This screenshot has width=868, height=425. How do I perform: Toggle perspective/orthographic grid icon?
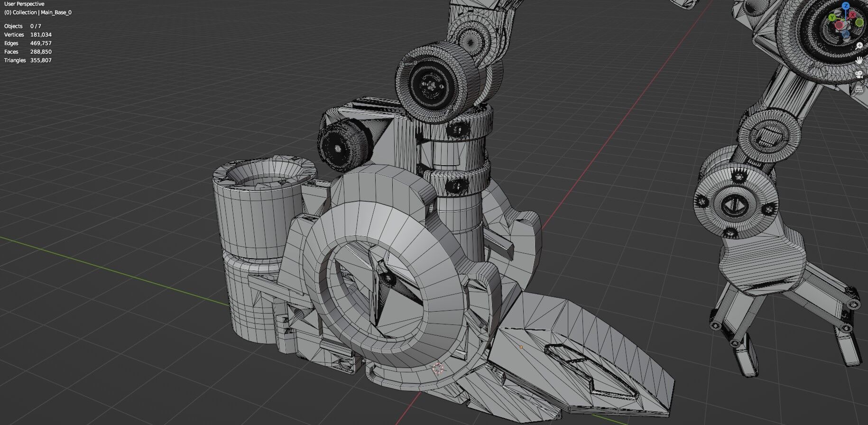pyautogui.click(x=859, y=89)
